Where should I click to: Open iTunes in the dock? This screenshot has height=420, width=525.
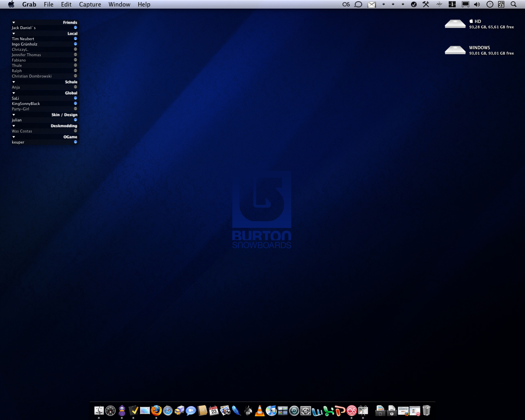coord(271,411)
